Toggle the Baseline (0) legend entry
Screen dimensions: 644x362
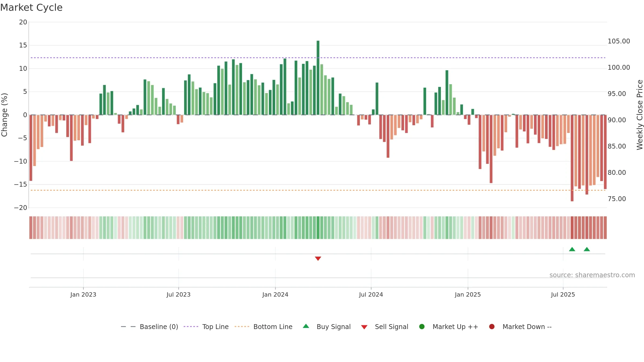click(149, 327)
